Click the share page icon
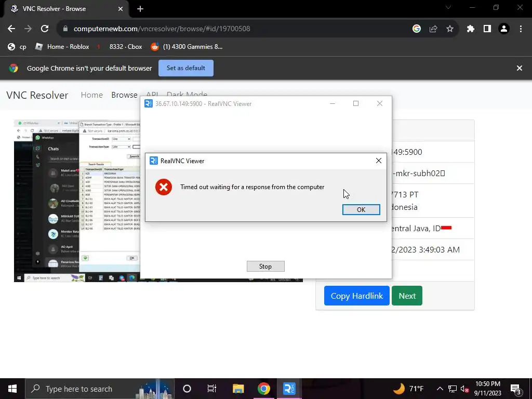532x399 pixels. click(x=433, y=29)
